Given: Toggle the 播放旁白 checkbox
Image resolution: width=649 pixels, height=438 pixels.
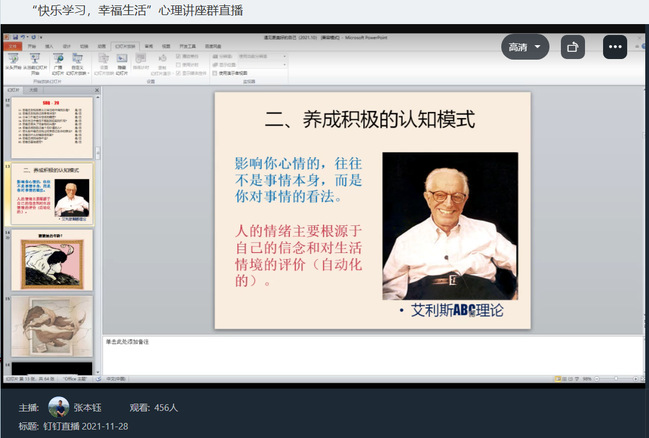Looking at the screenshot, I should point(179,57).
